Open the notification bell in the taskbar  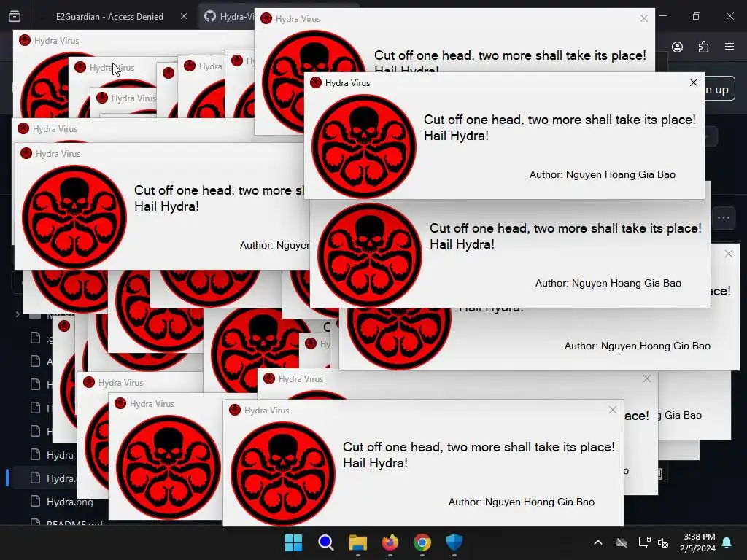coord(727,542)
